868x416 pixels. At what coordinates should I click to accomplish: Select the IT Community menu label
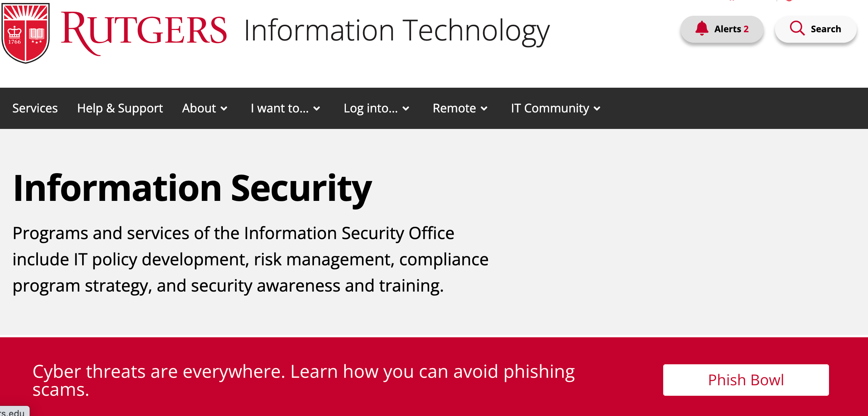point(550,108)
